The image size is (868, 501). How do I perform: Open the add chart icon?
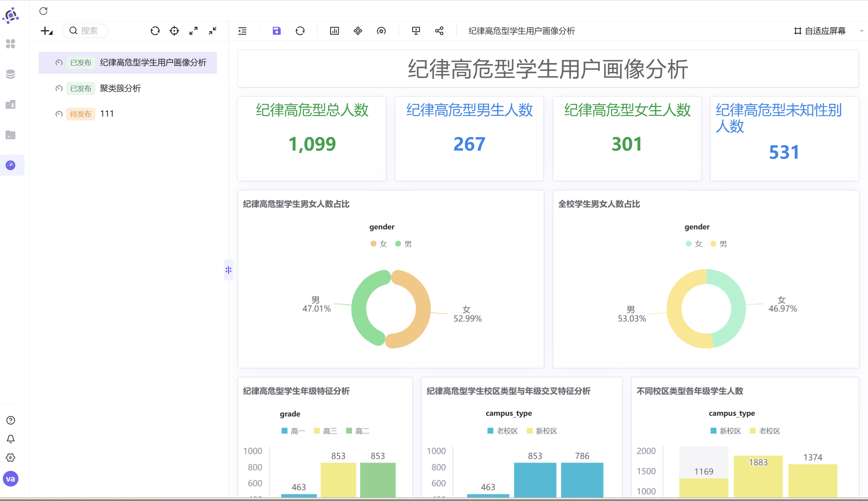pyautogui.click(x=334, y=31)
